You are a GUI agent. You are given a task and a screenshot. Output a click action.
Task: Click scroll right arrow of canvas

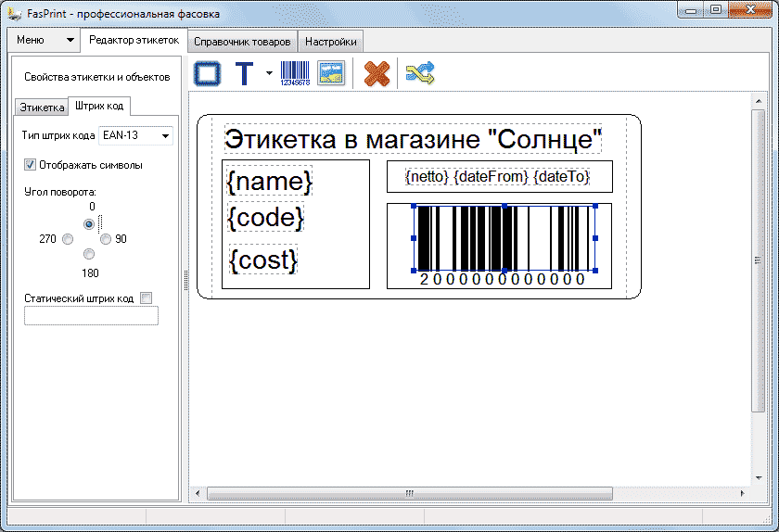pyautogui.click(x=743, y=493)
